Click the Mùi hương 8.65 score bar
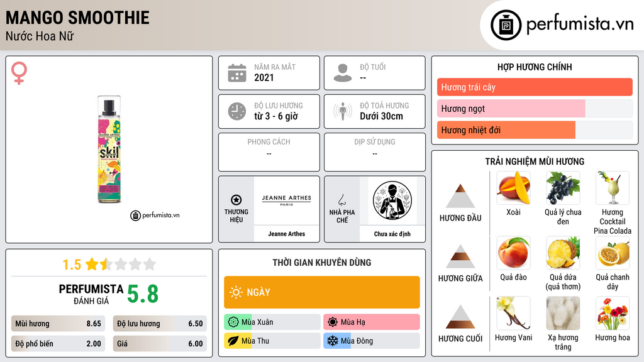The image size is (644, 362). [58, 324]
